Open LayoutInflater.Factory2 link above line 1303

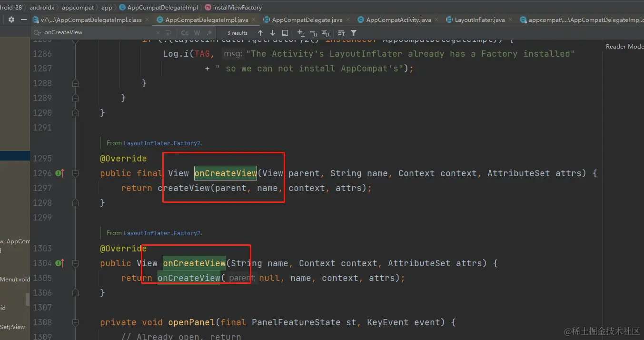[162, 233]
